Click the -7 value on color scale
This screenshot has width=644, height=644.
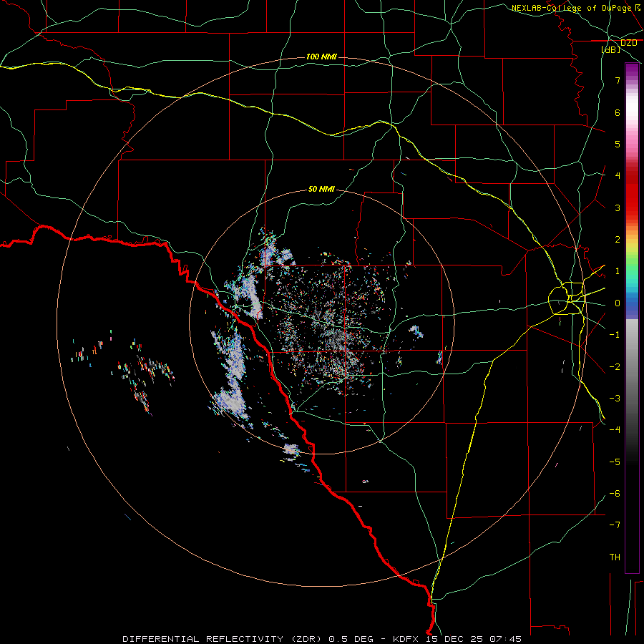point(615,525)
